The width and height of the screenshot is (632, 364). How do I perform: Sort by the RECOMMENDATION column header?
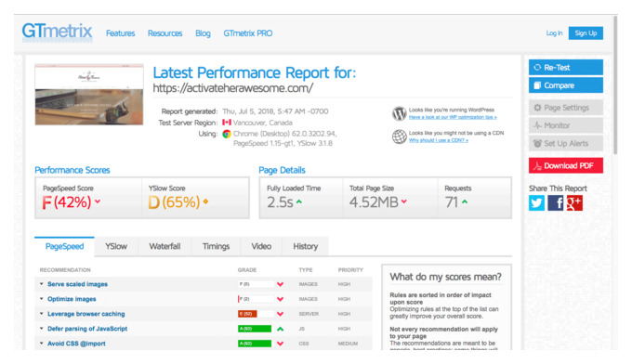click(65, 270)
